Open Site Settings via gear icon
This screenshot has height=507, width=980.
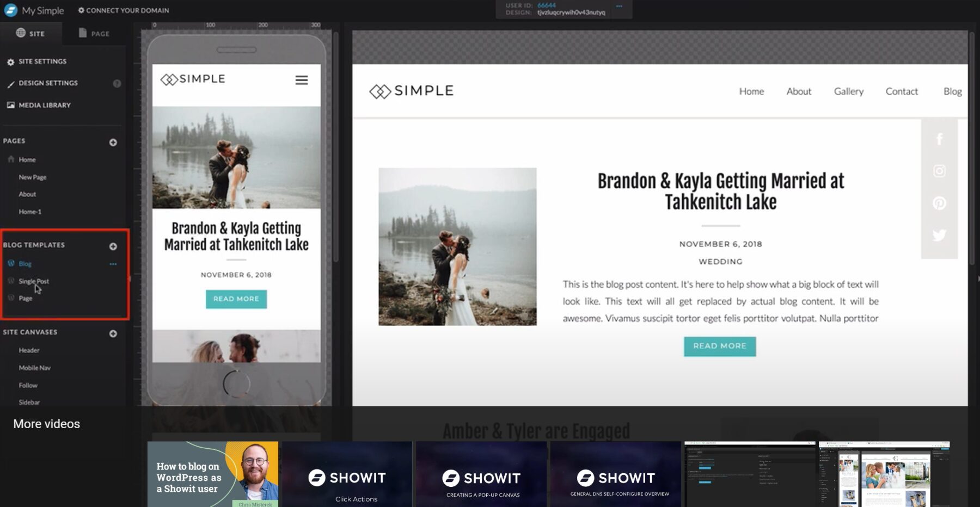10,61
